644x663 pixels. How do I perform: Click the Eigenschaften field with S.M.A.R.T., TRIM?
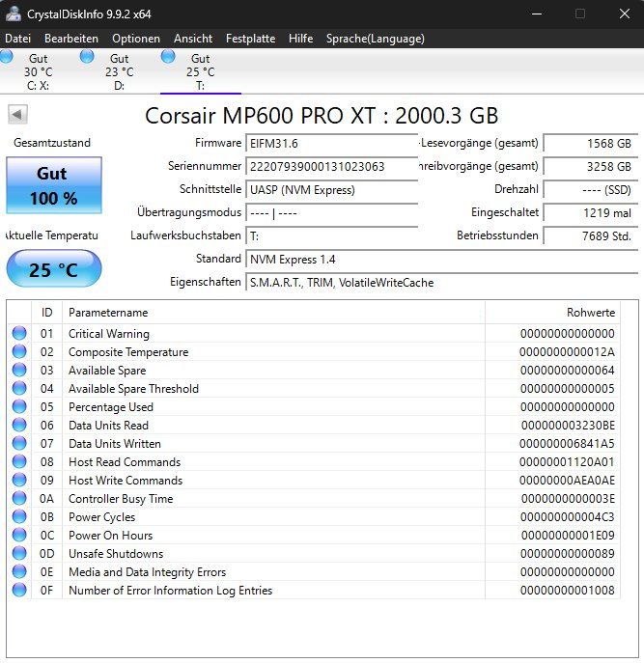tap(442, 283)
